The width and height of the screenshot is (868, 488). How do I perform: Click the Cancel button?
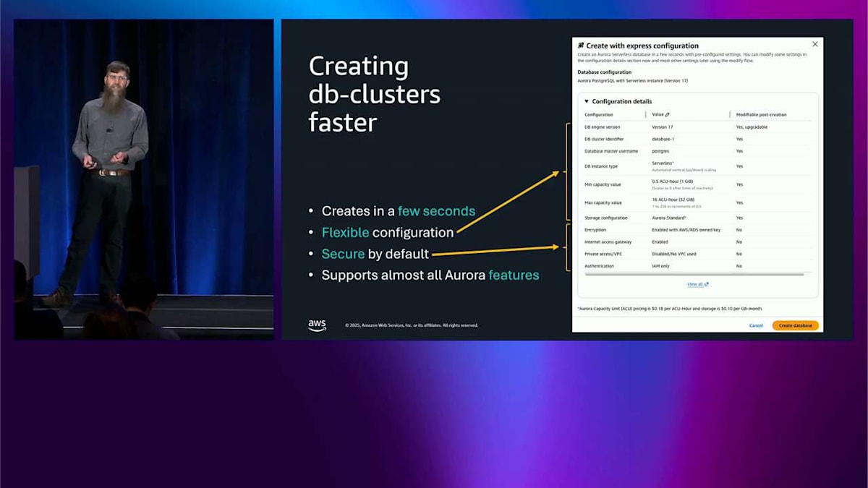click(x=756, y=325)
